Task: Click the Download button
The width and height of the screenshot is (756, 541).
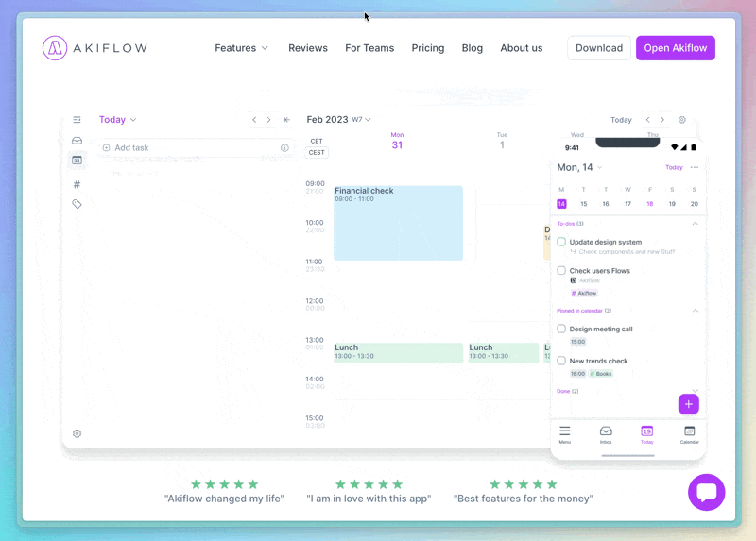Action: (599, 48)
